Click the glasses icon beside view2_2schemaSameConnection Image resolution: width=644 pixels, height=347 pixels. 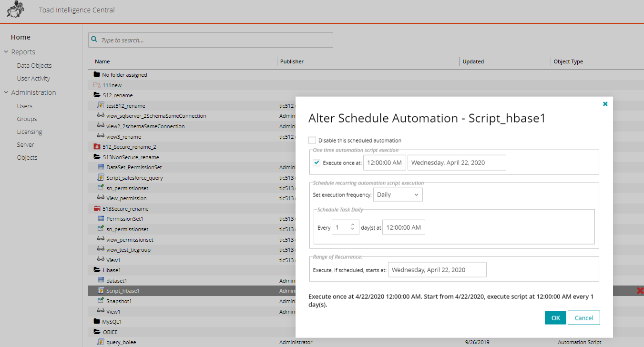point(101,126)
